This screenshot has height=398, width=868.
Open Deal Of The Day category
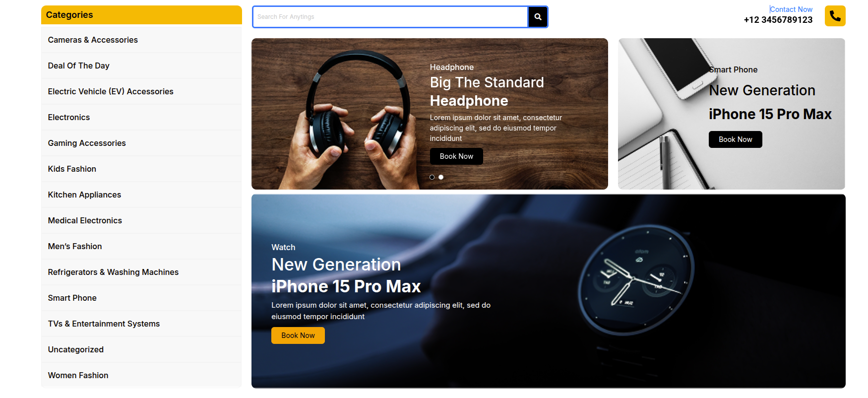141,66
